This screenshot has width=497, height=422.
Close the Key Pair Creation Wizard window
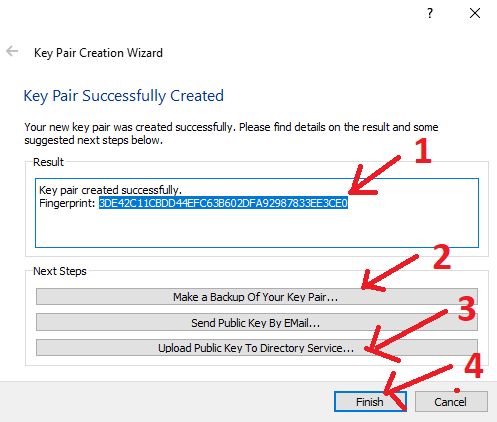[475, 13]
